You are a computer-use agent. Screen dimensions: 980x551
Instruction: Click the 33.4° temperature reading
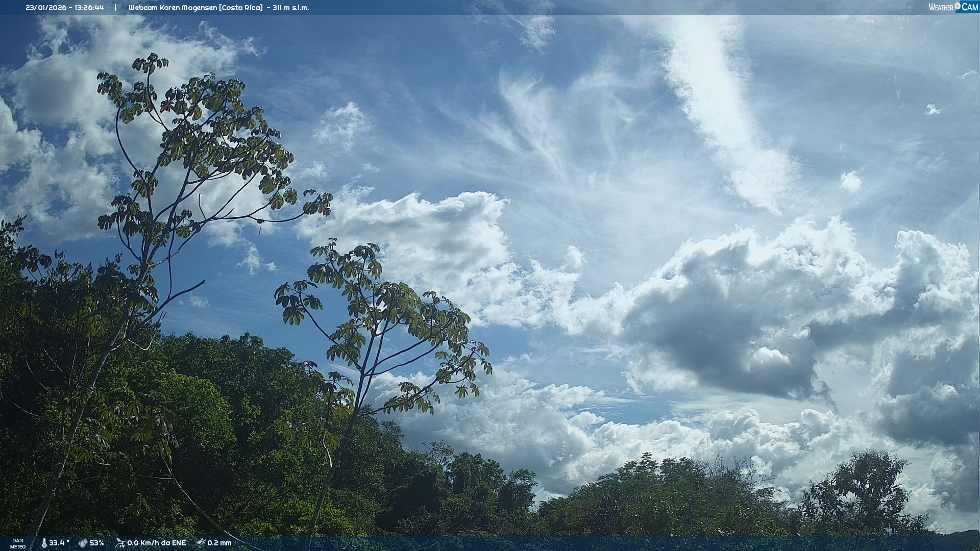[x=59, y=543]
